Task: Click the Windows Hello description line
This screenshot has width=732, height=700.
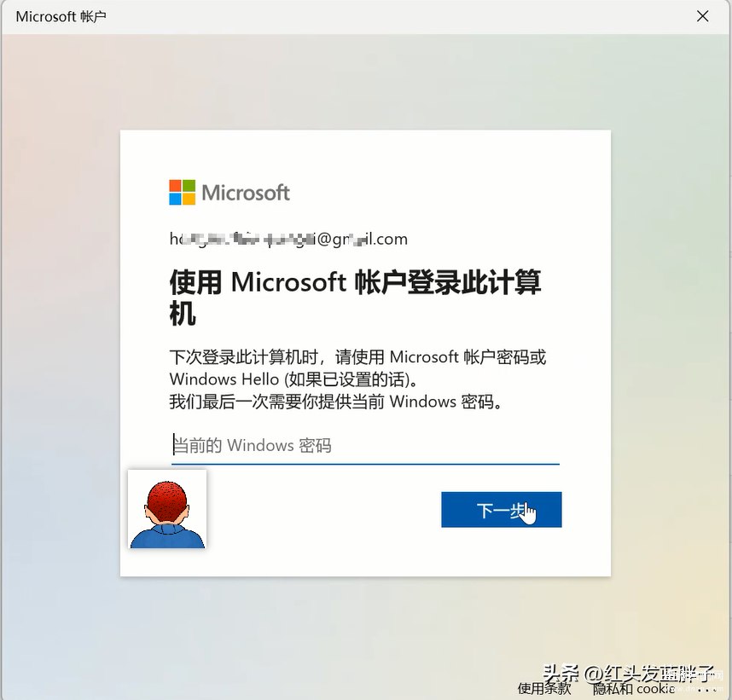Action: pyautogui.click(x=293, y=379)
